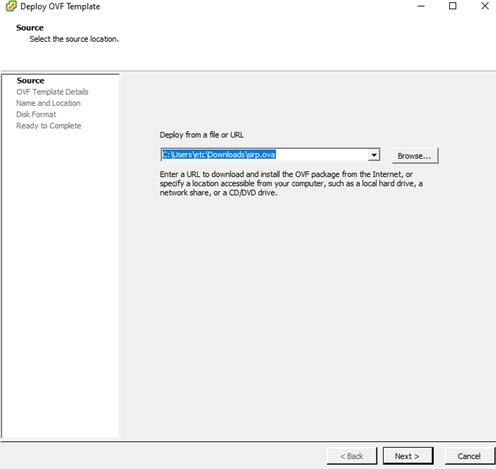Expand the file or URL dropdown arrow
This screenshot has width=496, height=469.
pyautogui.click(x=374, y=155)
